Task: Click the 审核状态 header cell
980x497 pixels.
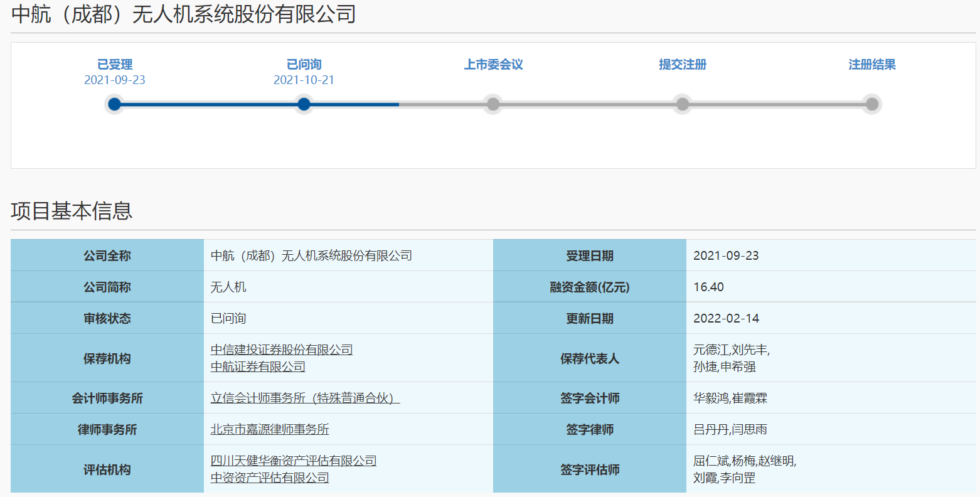Action: (x=107, y=318)
